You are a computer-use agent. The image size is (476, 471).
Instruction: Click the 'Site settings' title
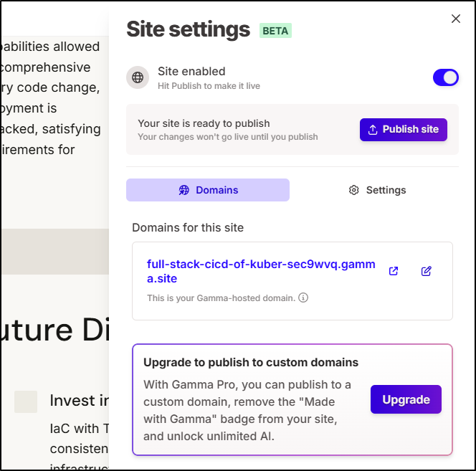tap(189, 29)
